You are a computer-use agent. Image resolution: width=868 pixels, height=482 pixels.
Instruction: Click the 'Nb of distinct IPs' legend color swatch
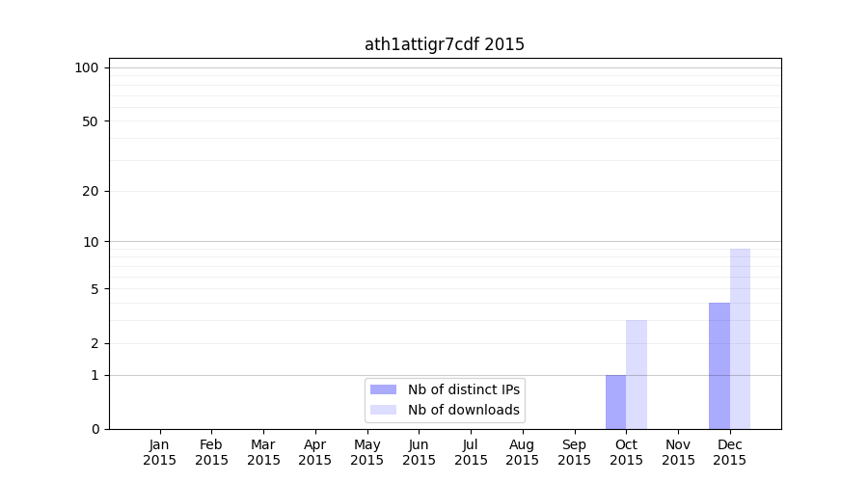point(383,389)
